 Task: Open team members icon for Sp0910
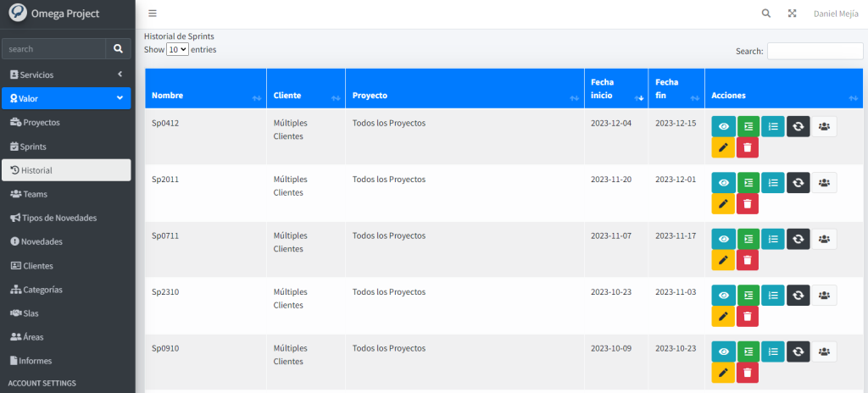pyautogui.click(x=824, y=351)
